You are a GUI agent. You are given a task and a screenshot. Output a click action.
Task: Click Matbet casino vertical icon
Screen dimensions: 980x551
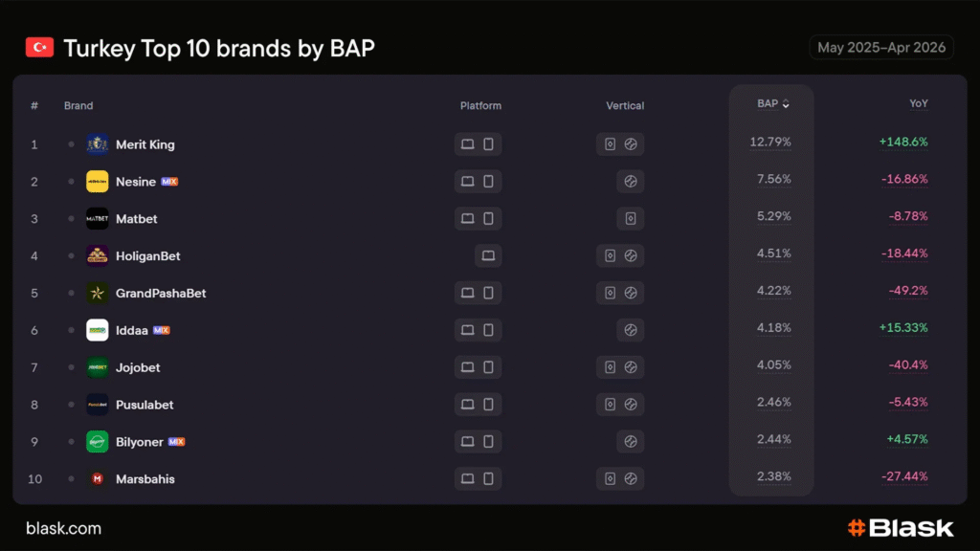coord(631,219)
